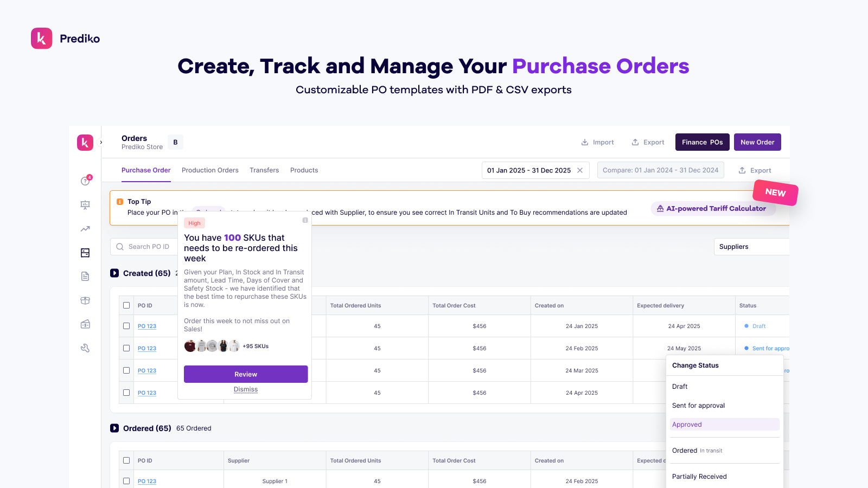Check the Created PO dated 24 Feb 2025
This screenshot has width=868, height=488.
tap(126, 348)
